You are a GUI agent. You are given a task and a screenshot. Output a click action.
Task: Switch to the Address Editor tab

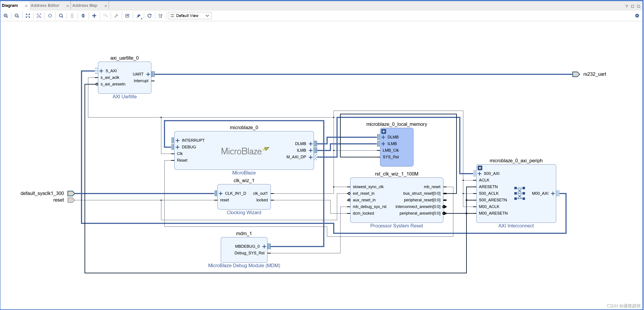coord(45,6)
